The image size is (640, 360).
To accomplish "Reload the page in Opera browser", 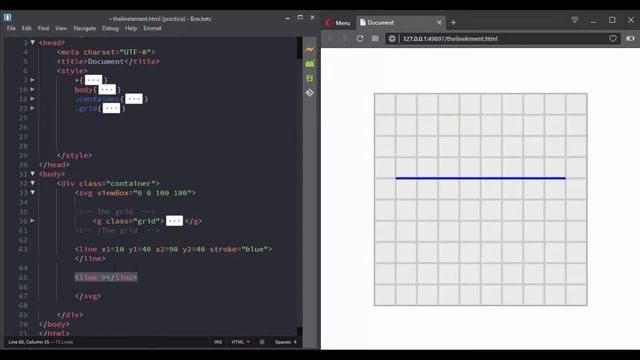I will 360,38.
